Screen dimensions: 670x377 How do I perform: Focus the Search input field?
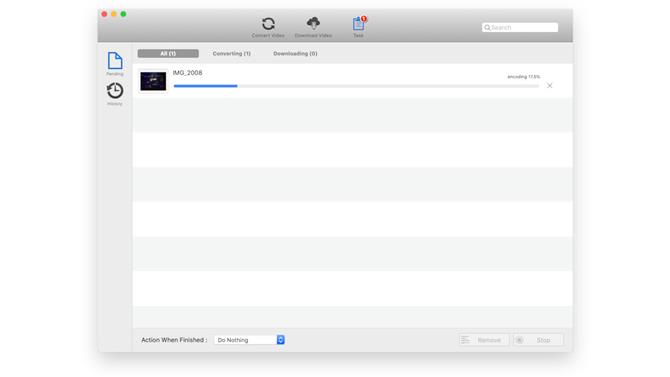point(520,27)
